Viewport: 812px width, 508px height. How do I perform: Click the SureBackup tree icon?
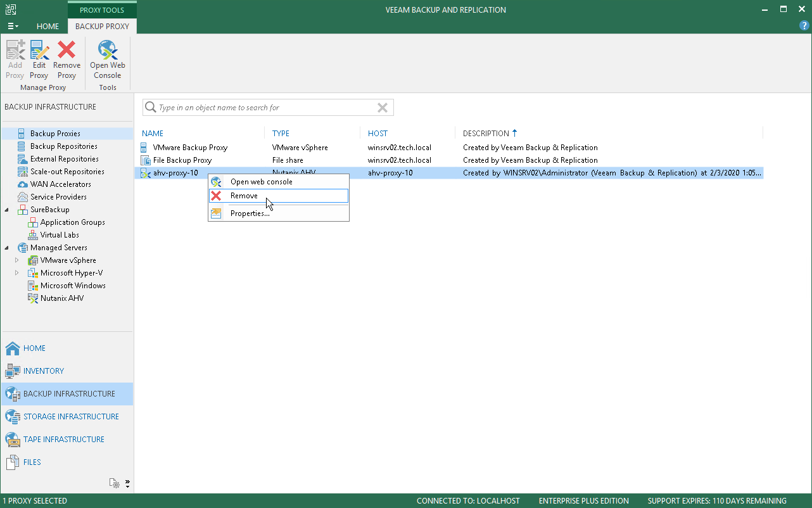[x=22, y=210]
